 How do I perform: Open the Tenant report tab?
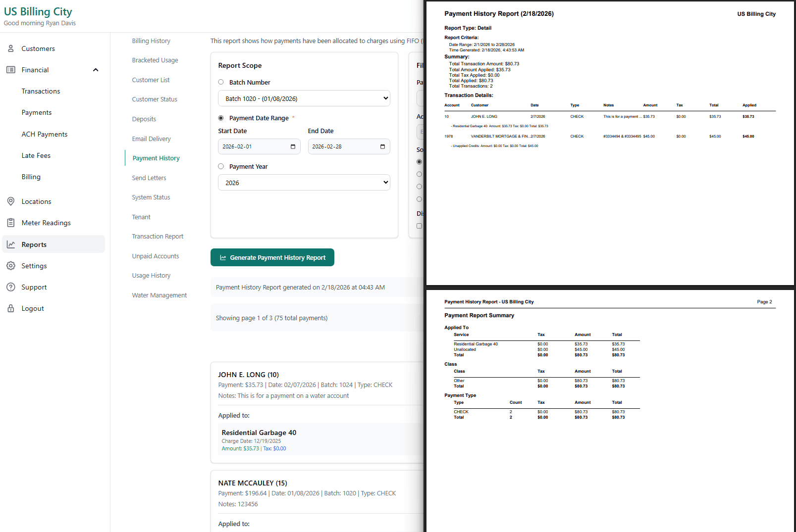point(141,217)
